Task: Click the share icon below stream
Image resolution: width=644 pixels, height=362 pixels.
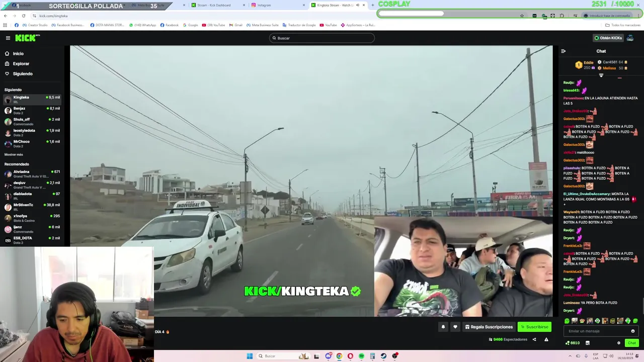Action: point(534,339)
